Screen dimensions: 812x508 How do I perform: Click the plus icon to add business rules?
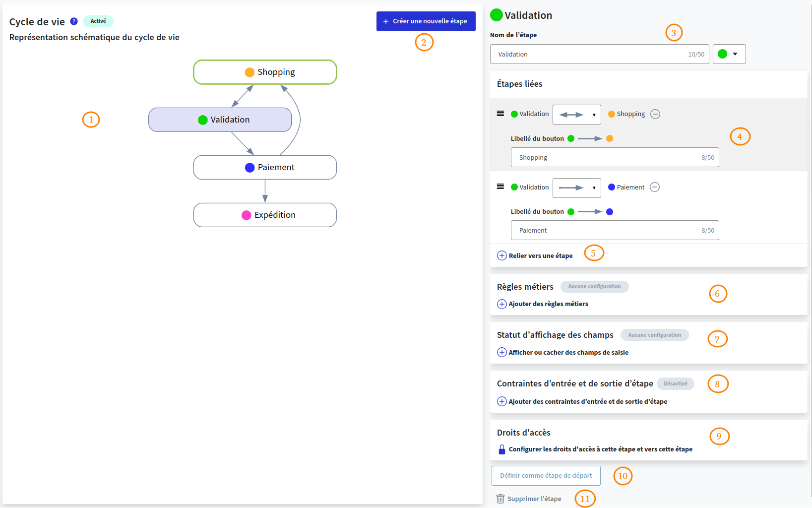click(x=501, y=304)
